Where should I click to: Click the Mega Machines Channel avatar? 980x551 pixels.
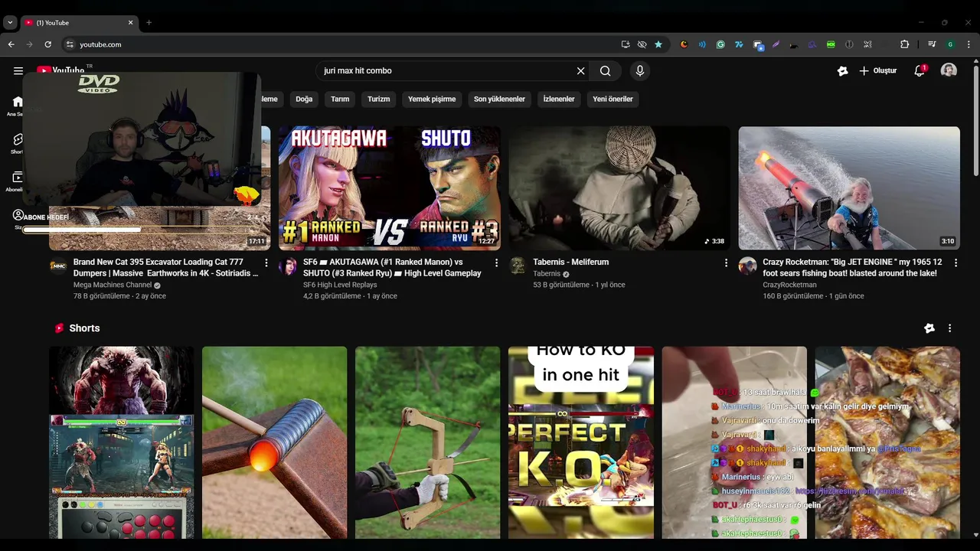pyautogui.click(x=58, y=266)
